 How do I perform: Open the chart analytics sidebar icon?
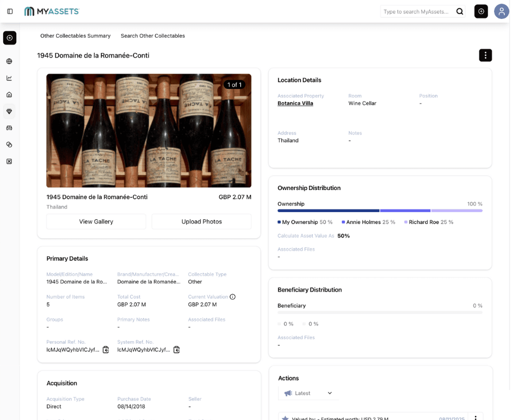[x=9, y=78]
